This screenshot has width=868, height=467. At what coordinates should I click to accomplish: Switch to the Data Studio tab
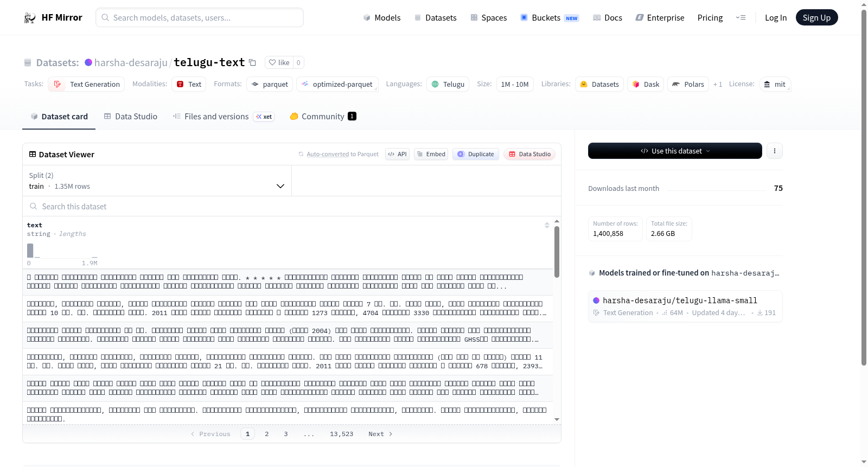(130, 116)
